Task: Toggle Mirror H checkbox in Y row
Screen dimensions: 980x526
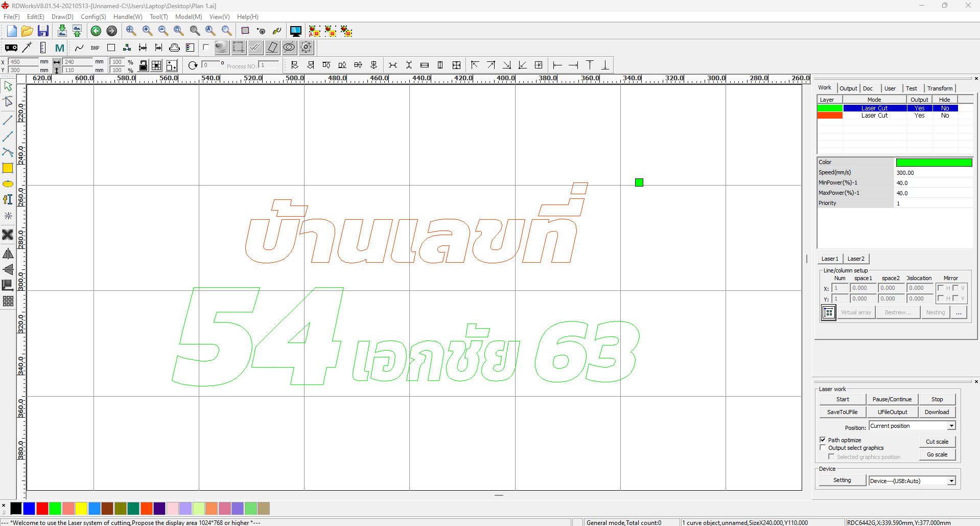Action: click(x=941, y=298)
